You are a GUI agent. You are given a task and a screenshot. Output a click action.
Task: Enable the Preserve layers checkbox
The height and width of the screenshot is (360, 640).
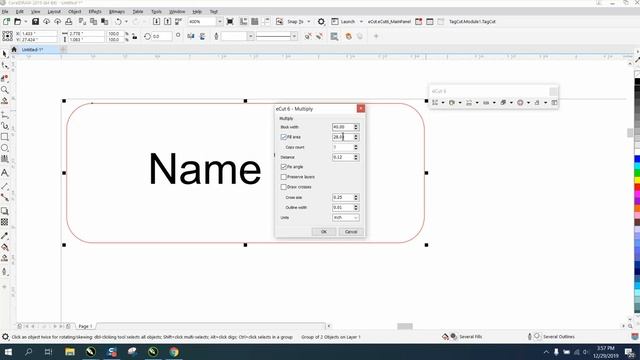284,177
